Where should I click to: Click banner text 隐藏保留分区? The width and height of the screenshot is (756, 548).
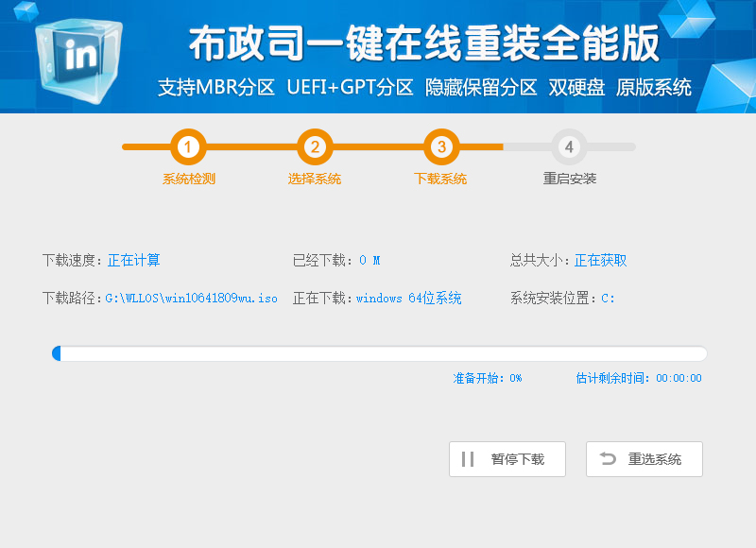[481, 87]
